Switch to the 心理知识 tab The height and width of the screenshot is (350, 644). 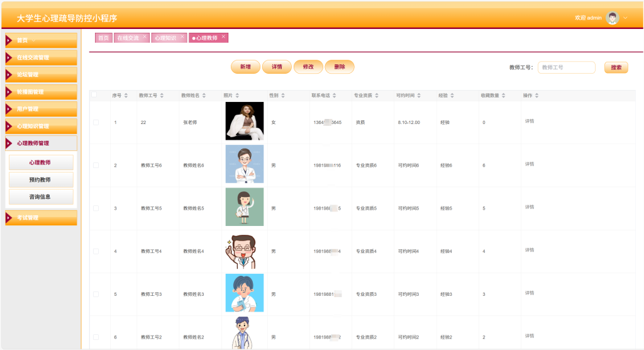[x=165, y=38]
